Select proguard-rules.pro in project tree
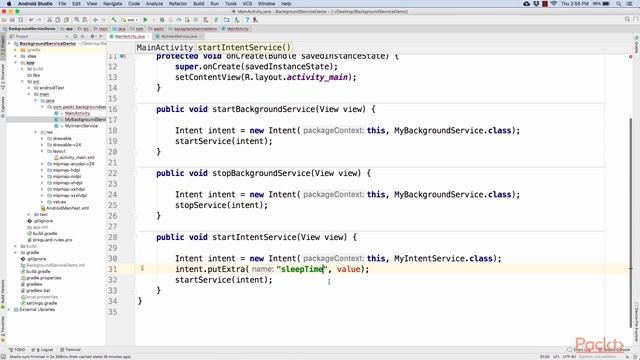The image size is (640, 360). click(x=52, y=240)
